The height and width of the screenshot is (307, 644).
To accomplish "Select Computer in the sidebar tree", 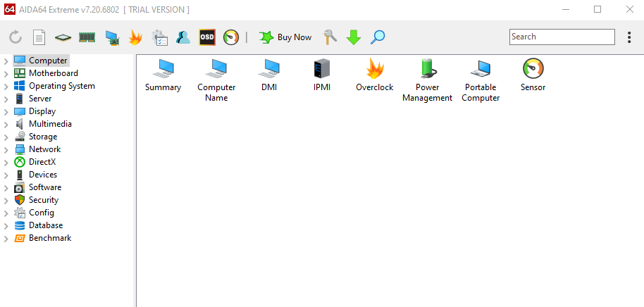I will (41, 61).
